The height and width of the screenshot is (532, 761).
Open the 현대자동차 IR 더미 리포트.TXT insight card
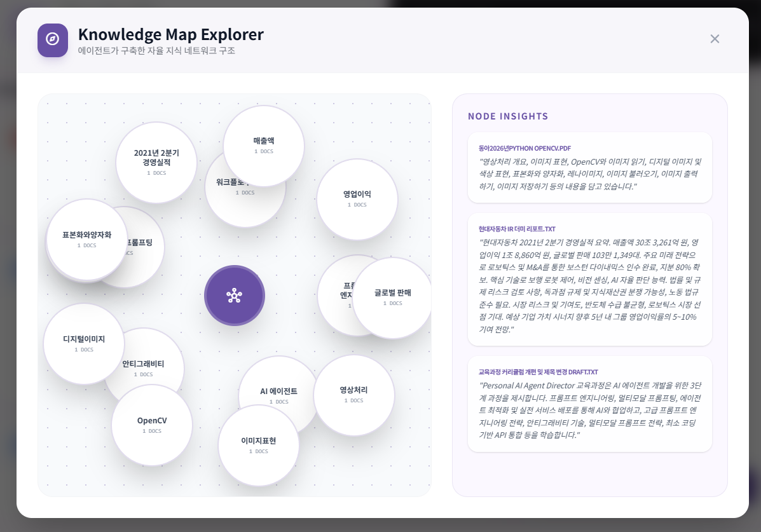(589, 279)
